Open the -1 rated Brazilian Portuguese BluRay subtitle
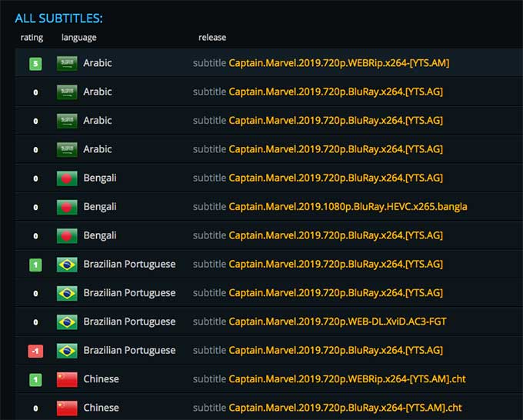The height and width of the screenshot is (420, 523). pyautogui.click(x=335, y=350)
